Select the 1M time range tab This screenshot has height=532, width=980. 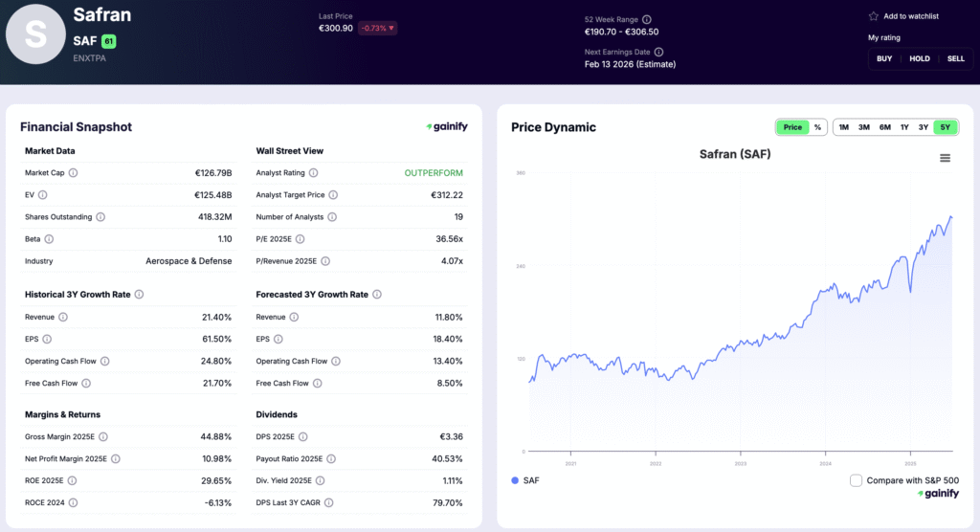point(843,127)
